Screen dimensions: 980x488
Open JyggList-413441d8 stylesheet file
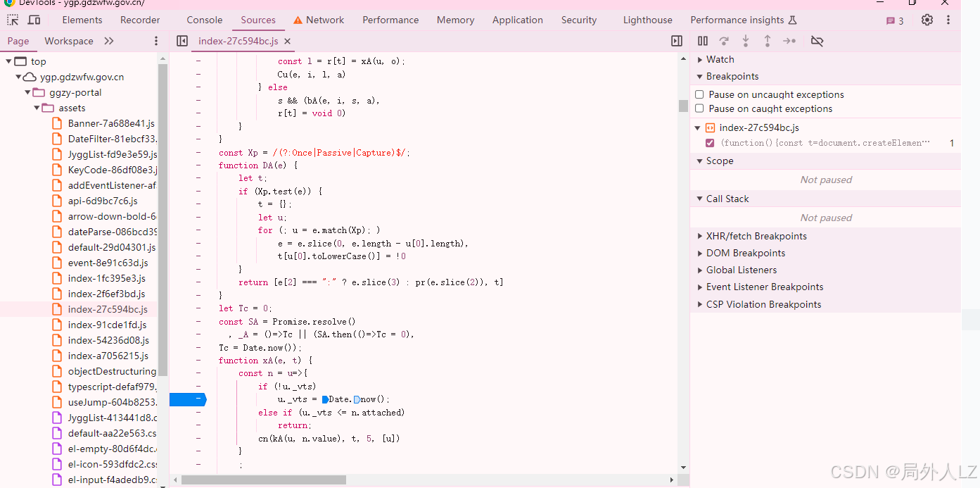tap(112, 418)
